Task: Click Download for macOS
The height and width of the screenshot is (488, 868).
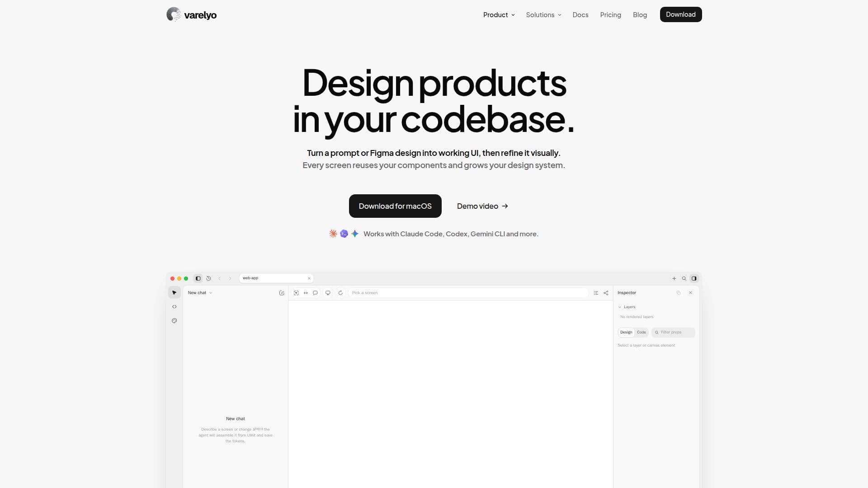Action: (x=395, y=206)
